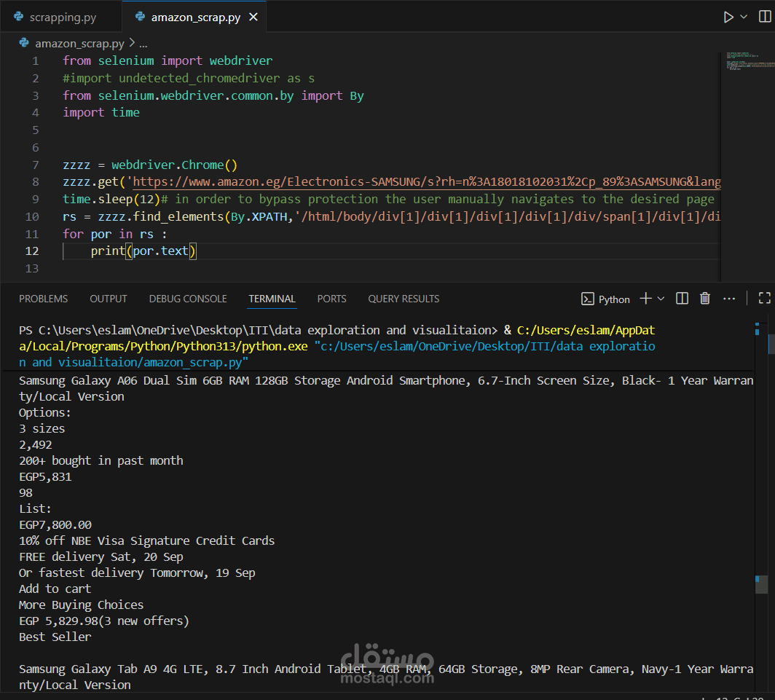This screenshot has width=775, height=700.
Task: Open the DEBUG CONSOLE panel tab
Action: coord(188,299)
